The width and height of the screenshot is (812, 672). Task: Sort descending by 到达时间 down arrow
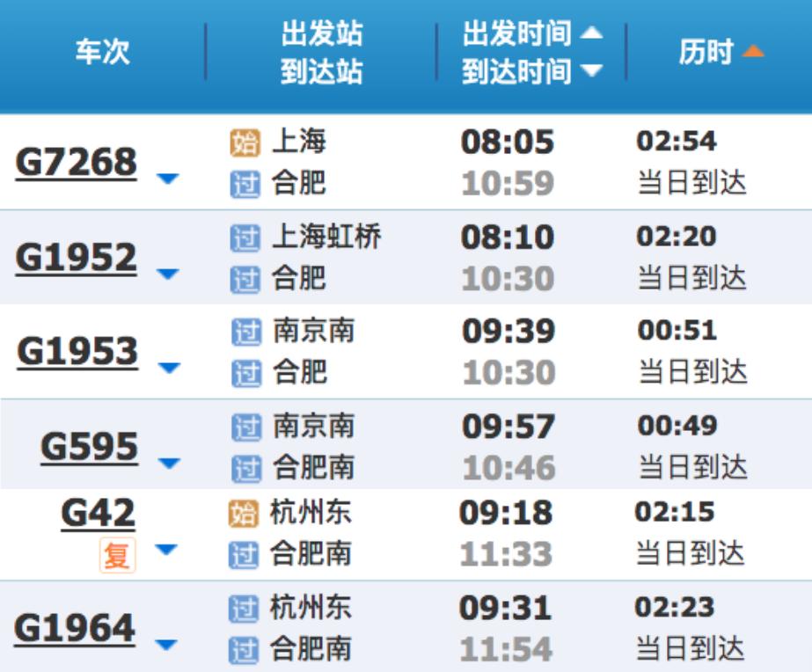[591, 69]
